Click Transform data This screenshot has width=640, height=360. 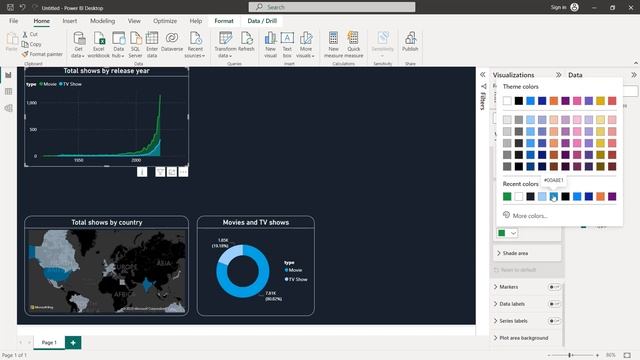click(225, 45)
